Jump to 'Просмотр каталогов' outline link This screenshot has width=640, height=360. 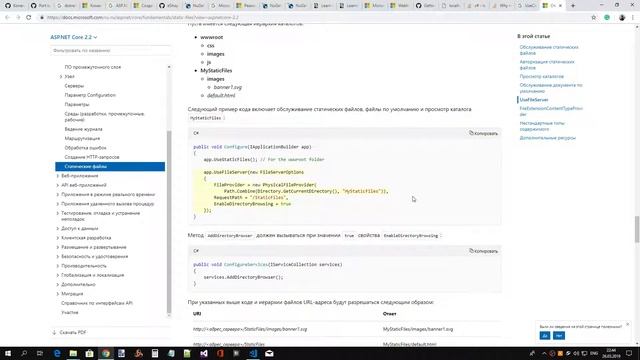click(x=542, y=77)
